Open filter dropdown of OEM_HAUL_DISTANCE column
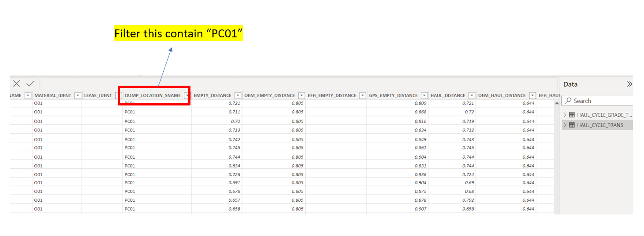Image resolution: width=644 pixels, height=236 pixels. (532, 95)
